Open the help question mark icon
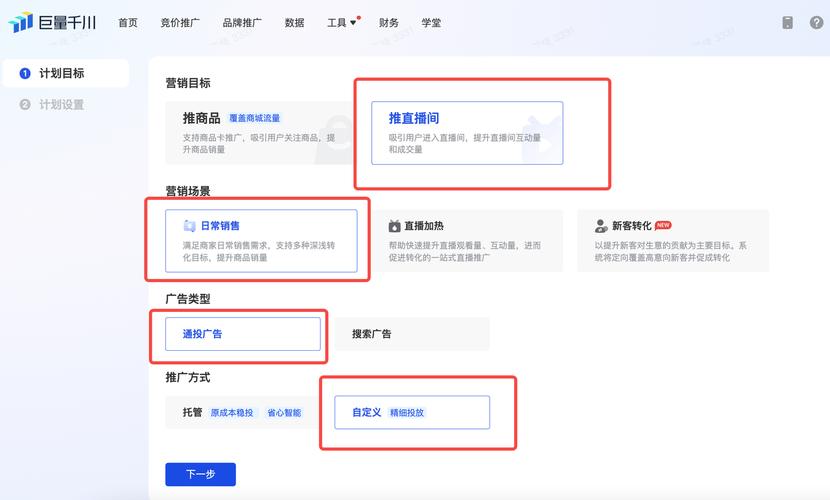Image resolution: width=830 pixels, height=500 pixels. point(816,22)
